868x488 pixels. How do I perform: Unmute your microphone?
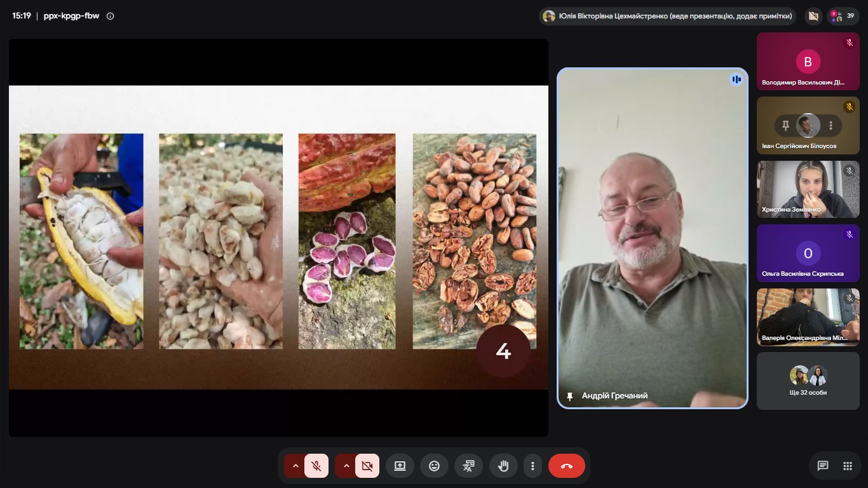coord(316,466)
